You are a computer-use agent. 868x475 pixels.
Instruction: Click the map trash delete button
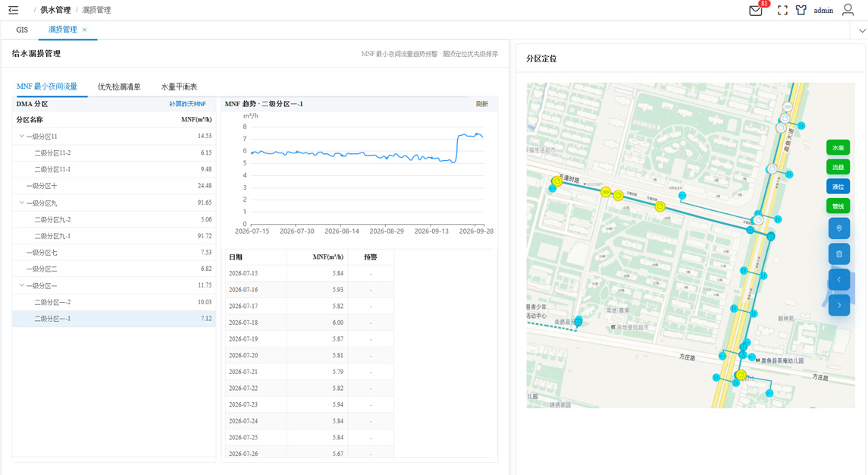point(838,254)
